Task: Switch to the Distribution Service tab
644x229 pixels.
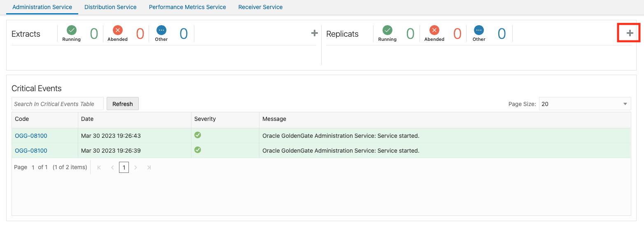Action: [x=110, y=7]
